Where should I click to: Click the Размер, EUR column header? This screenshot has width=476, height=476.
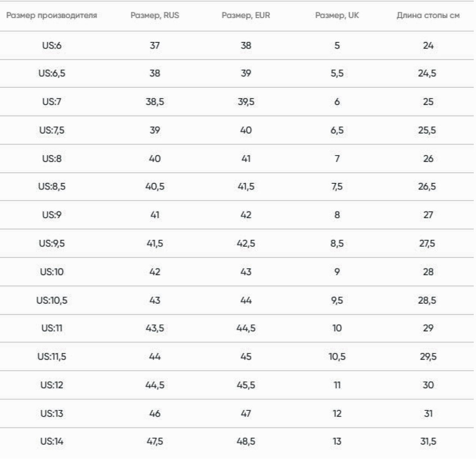(246, 15)
